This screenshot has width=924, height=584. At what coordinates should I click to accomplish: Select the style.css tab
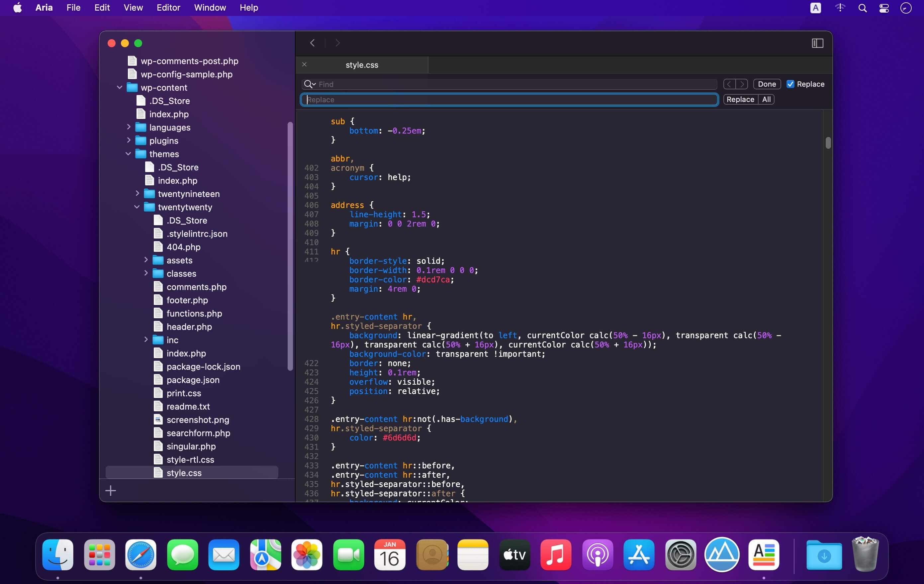(x=362, y=65)
